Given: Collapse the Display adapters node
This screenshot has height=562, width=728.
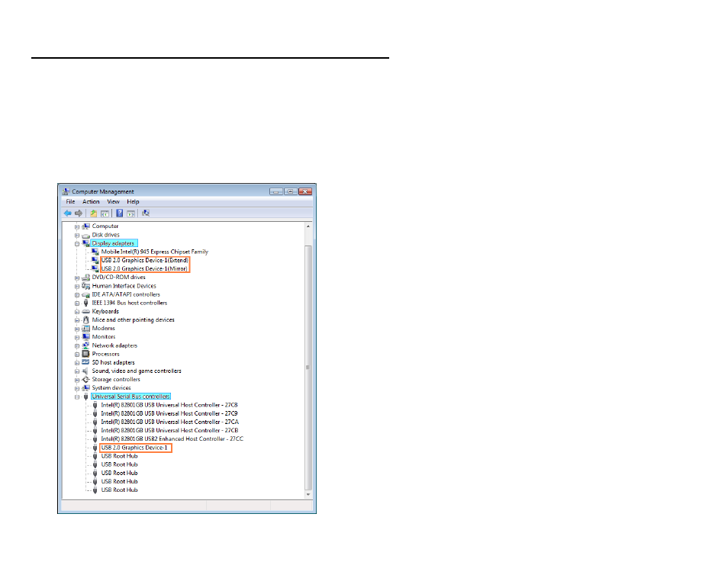Looking at the screenshot, I should [77, 244].
